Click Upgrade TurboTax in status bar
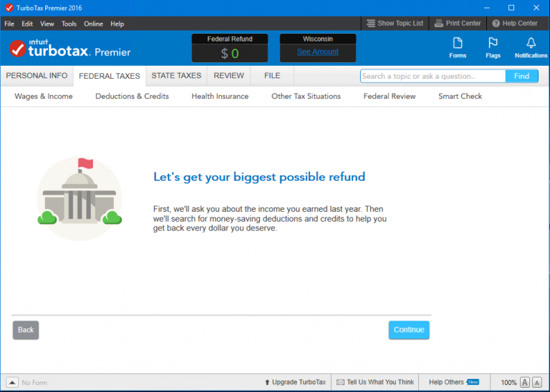 295,382
